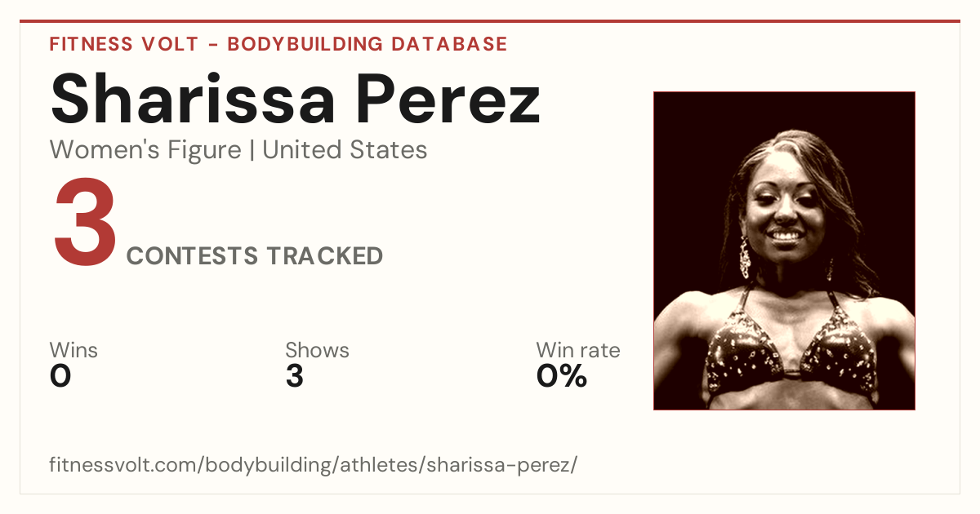Click the Fitness Volt brand text
The width and height of the screenshot is (980, 514).
pos(123,44)
